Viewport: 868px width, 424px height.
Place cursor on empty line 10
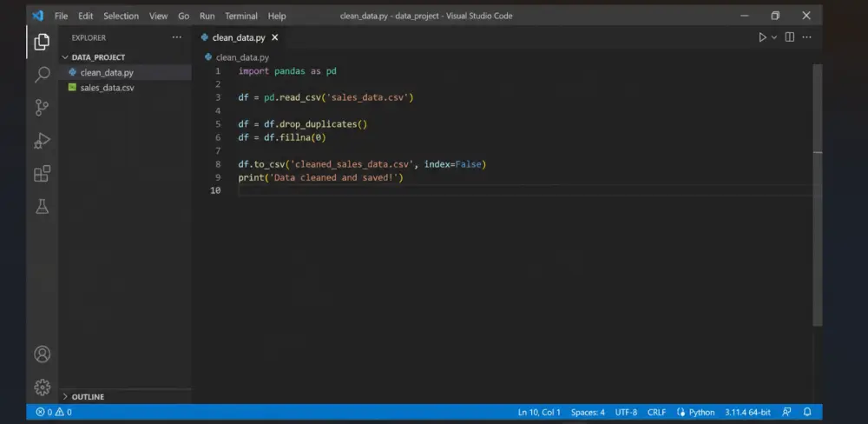click(x=525, y=190)
